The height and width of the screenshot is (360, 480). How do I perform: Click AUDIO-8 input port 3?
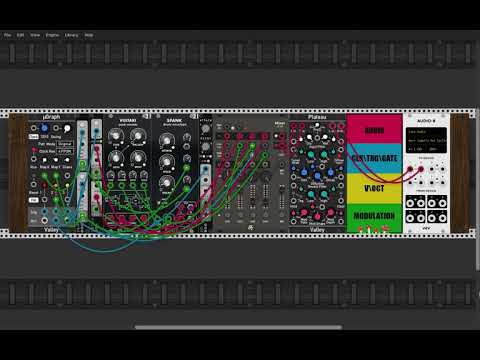(x=432, y=169)
